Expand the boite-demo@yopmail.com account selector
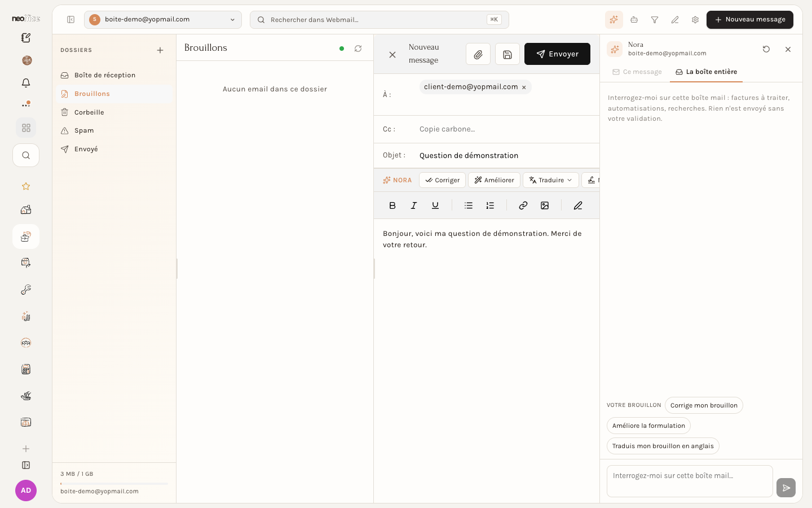The image size is (812, 508). click(163, 20)
